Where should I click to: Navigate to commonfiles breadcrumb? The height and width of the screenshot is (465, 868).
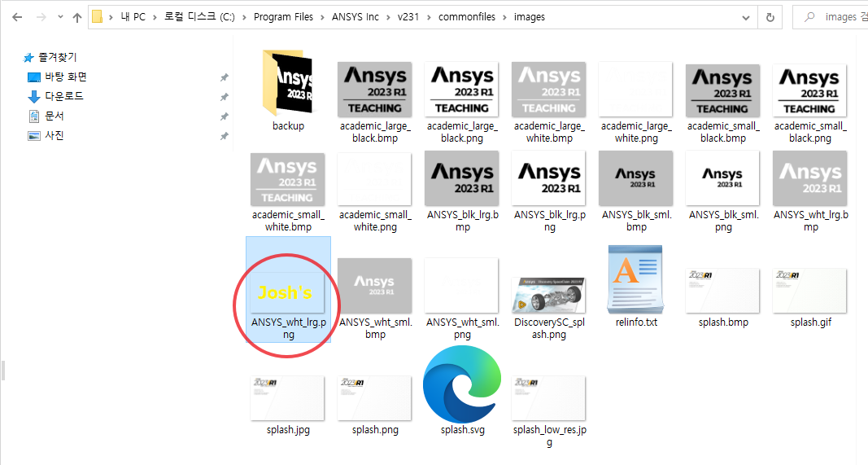click(x=467, y=17)
